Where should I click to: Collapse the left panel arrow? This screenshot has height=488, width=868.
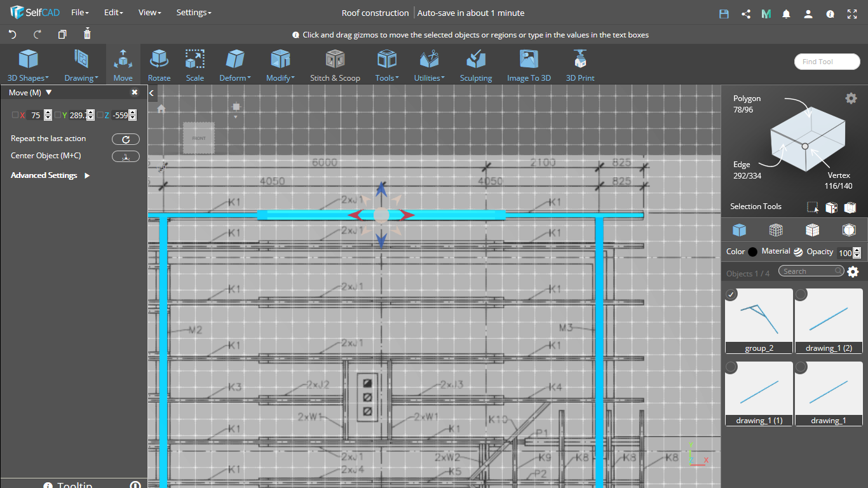tap(152, 93)
